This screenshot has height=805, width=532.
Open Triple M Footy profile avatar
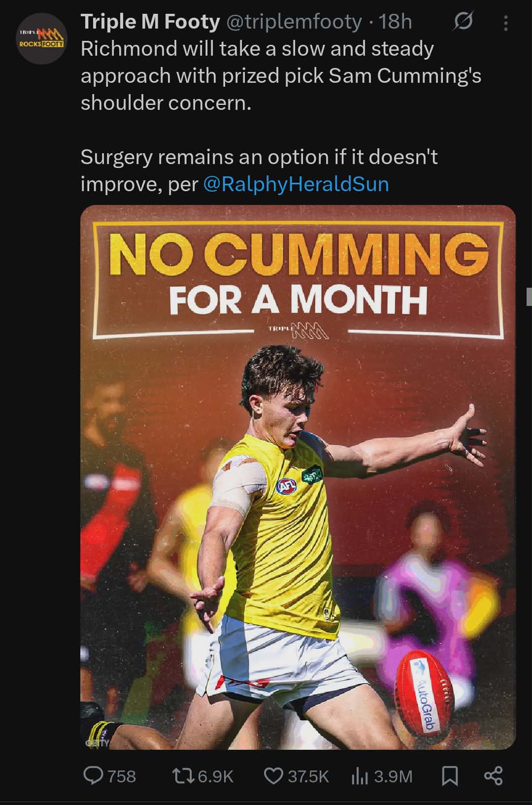coord(41,39)
